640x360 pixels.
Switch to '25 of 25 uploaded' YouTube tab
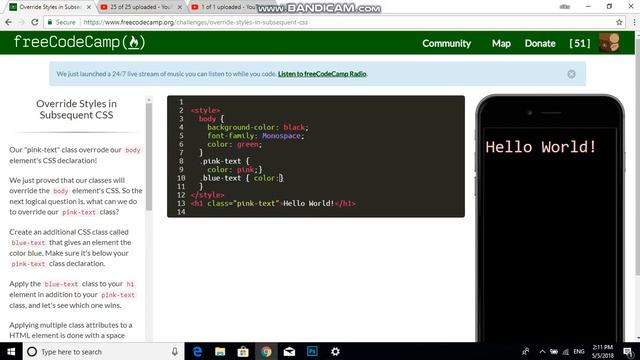pyautogui.click(x=141, y=7)
